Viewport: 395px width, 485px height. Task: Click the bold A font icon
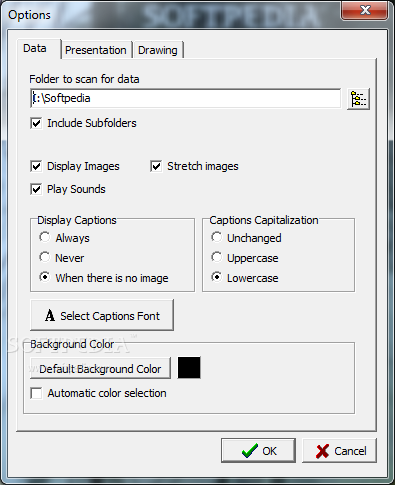50,316
